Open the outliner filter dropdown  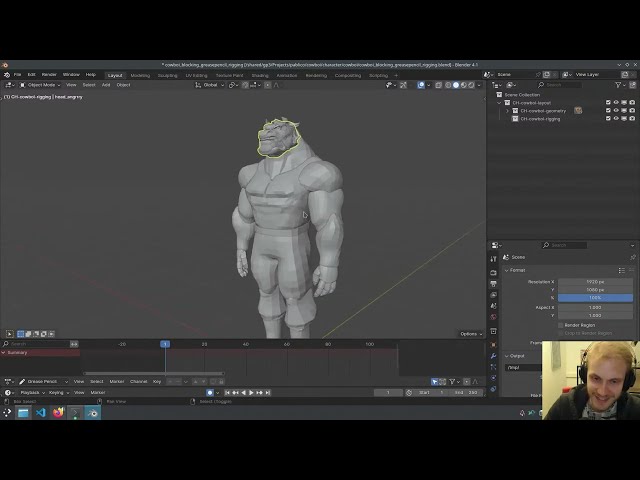(x=620, y=85)
